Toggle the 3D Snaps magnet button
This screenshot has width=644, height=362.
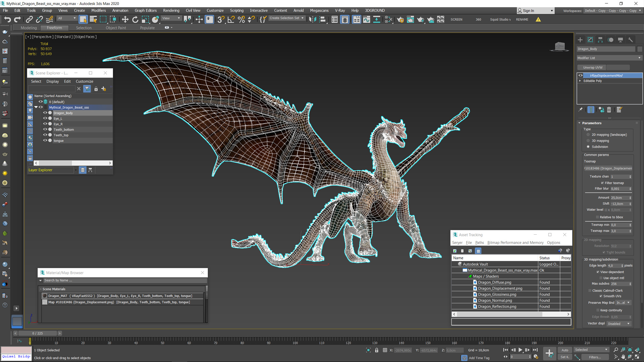click(x=221, y=19)
